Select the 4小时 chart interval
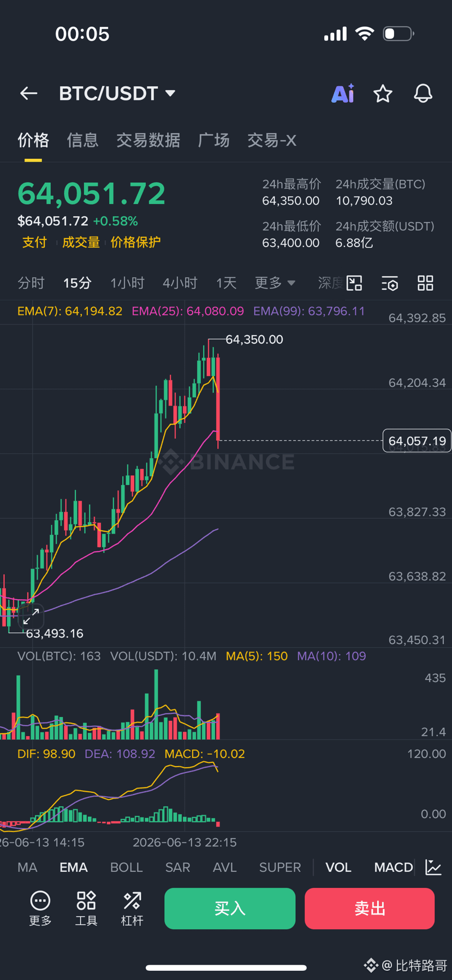Screen dimensions: 452x980 (180, 283)
